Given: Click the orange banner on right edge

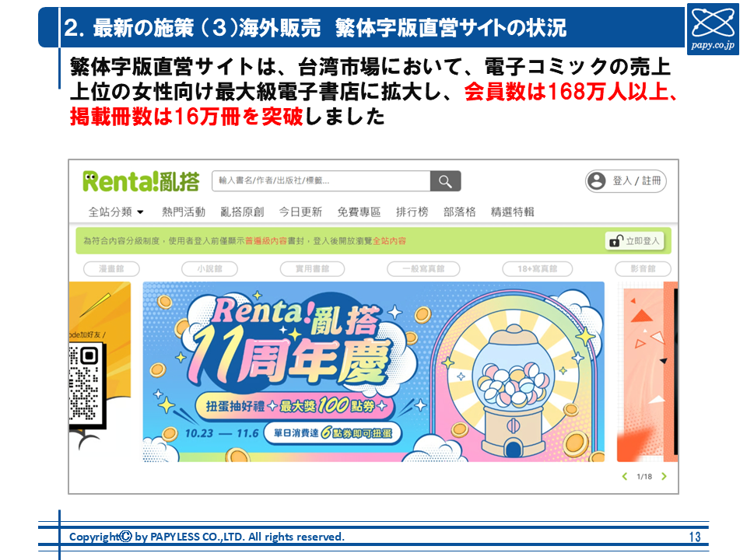Looking at the screenshot, I should [x=647, y=372].
